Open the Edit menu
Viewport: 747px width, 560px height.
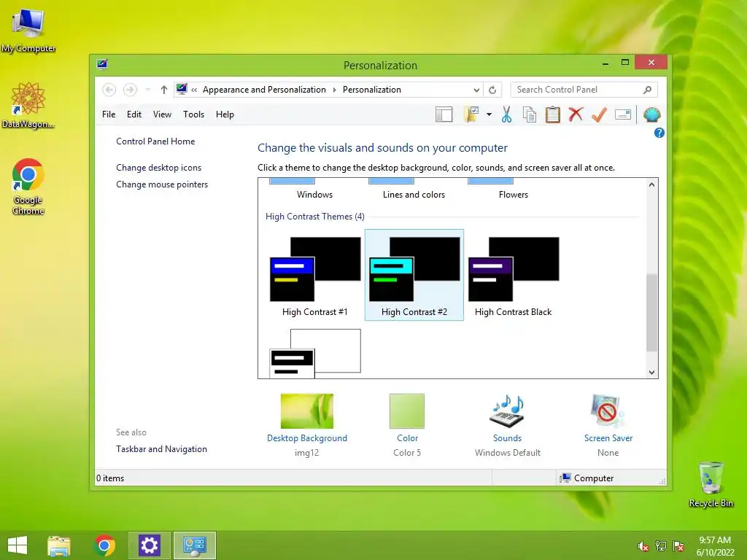pos(134,114)
